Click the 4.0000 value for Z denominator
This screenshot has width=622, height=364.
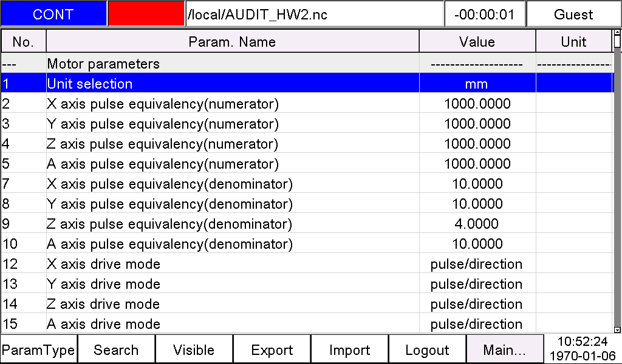click(x=477, y=223)
